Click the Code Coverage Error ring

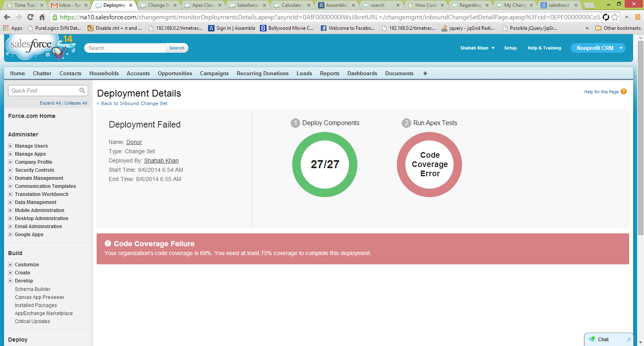(x=429, y=165)
